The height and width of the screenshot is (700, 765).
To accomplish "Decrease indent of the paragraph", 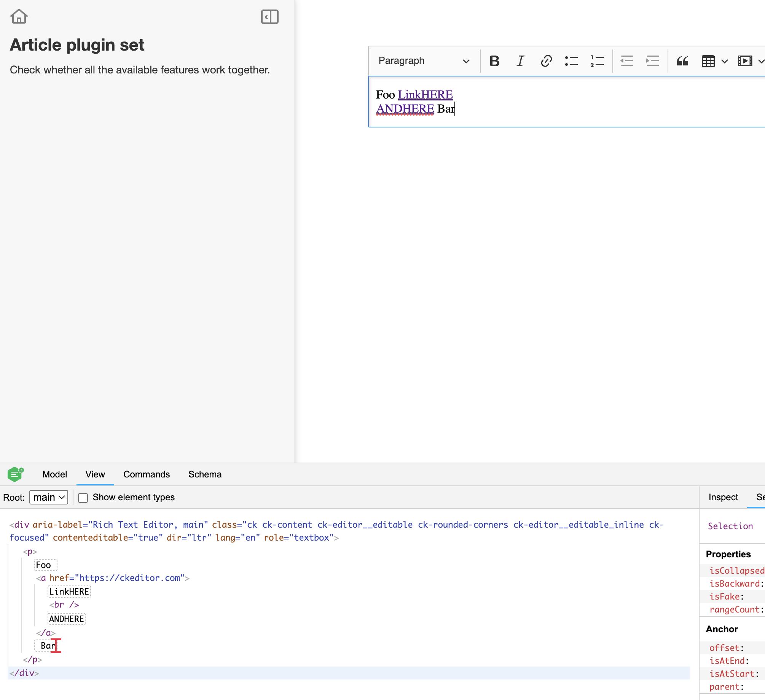I will (x=627, y=61).
